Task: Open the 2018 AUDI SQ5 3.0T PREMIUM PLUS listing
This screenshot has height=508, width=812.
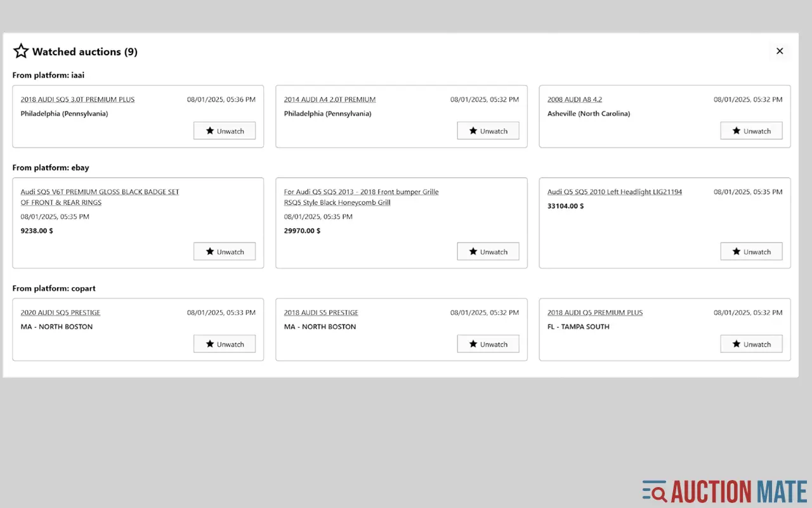Action: point(77,99)
